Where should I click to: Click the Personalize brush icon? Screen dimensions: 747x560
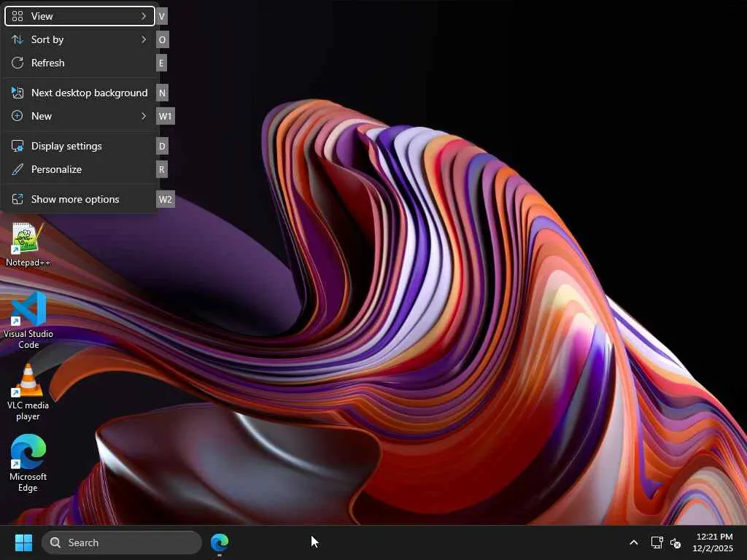coord(18,169)
